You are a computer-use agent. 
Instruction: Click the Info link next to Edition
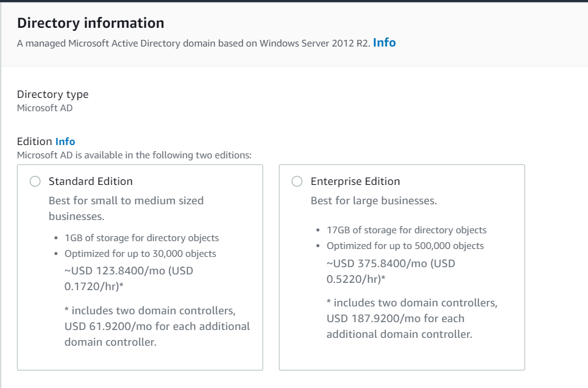65,141
